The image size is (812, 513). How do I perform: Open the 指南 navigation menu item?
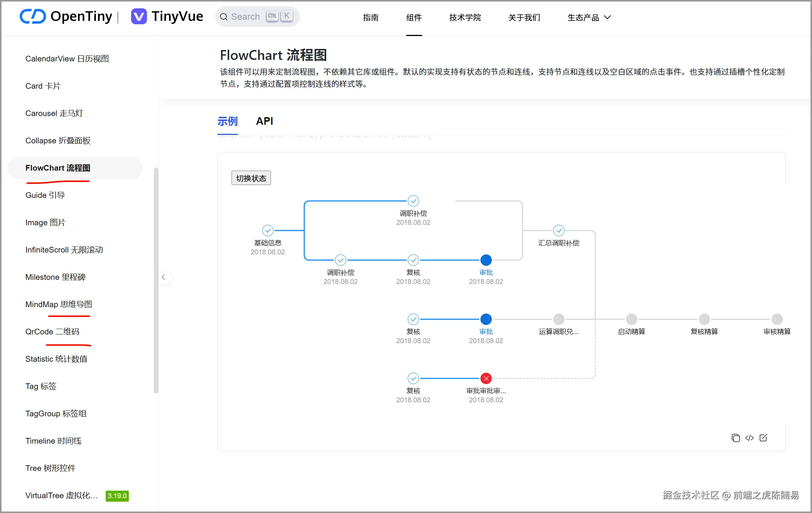(370, 17)
